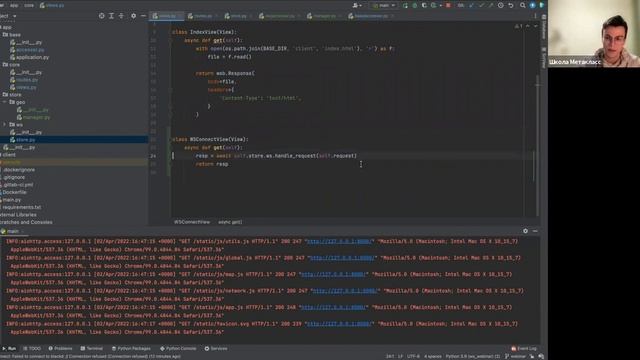Click the Collapse All icon in Project panel
Viewport: 640px width, 360px height.
121,16
